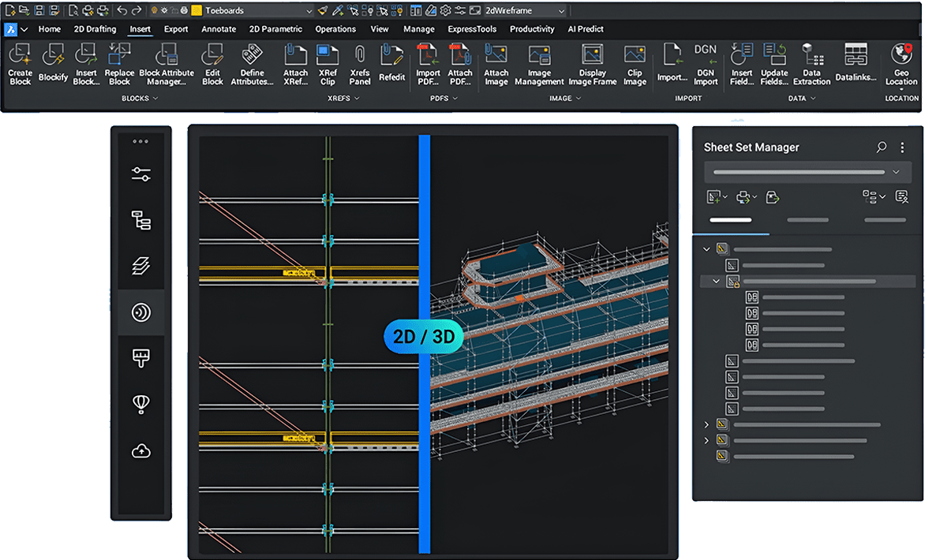The width and height of the screenshot is (925, 560).
Task: Toggle the layer lock in the quick access bar
Action: pos(174,10)
